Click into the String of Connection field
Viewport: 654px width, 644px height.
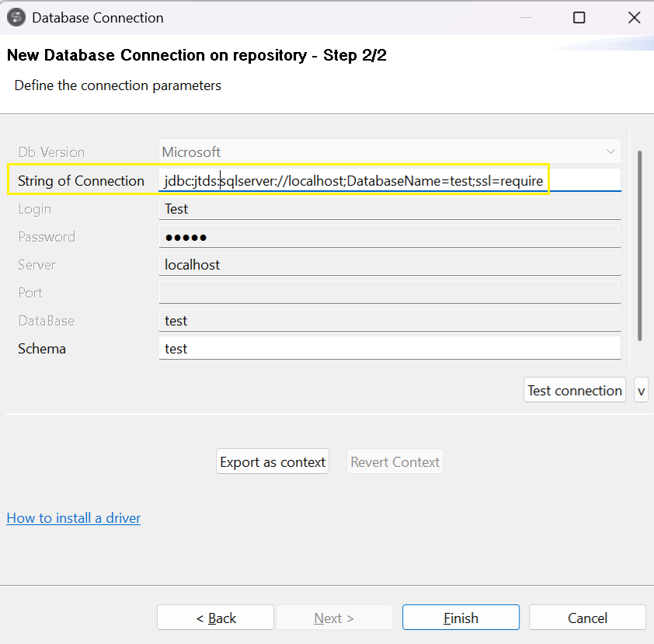click(x=388, y=181)
